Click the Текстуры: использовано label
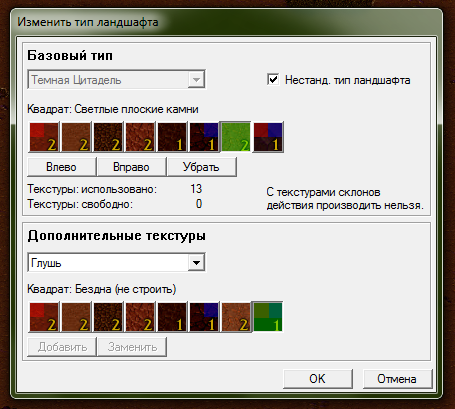The height and width of the screenshot is (409, 455). [x=92, y=189]
